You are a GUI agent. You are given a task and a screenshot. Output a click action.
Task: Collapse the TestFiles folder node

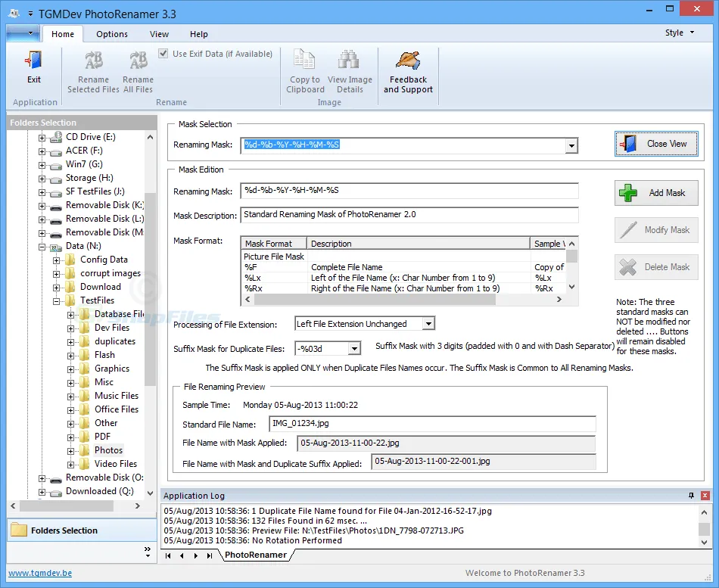tap(56, 301)
